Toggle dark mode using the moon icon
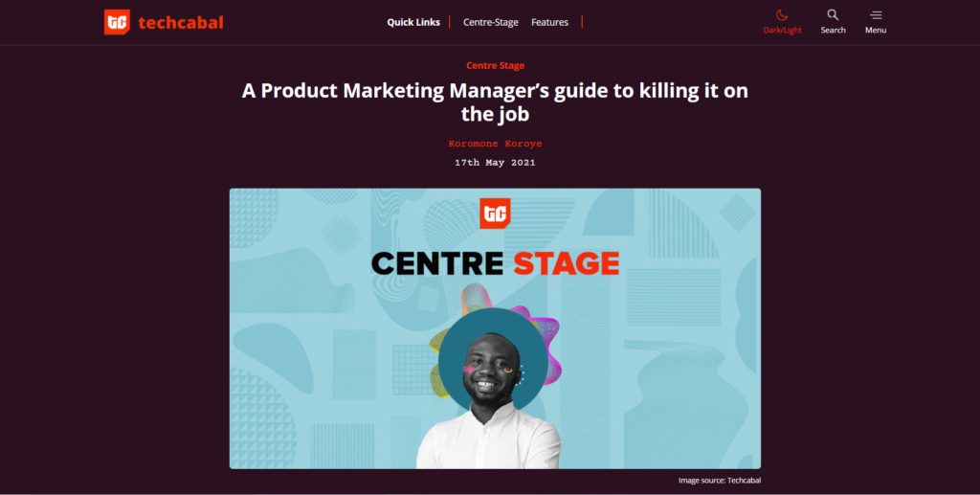 pyautogui.click(x=782, y=14)
